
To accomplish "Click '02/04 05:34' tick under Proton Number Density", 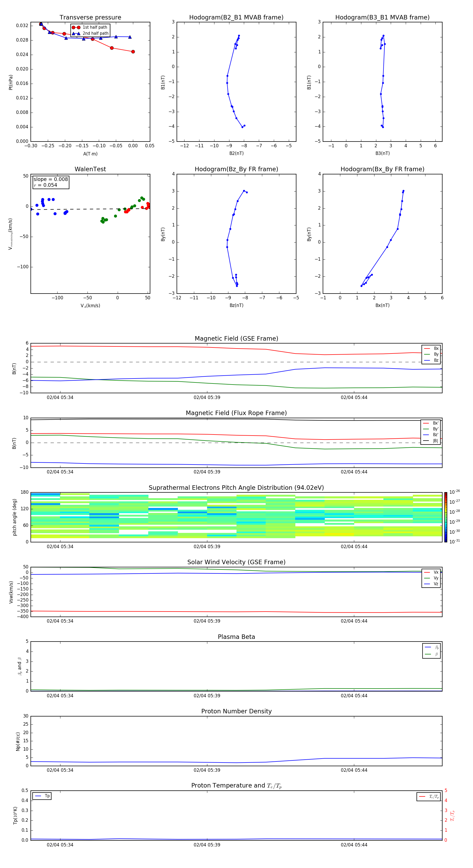I will click(60, 770).
